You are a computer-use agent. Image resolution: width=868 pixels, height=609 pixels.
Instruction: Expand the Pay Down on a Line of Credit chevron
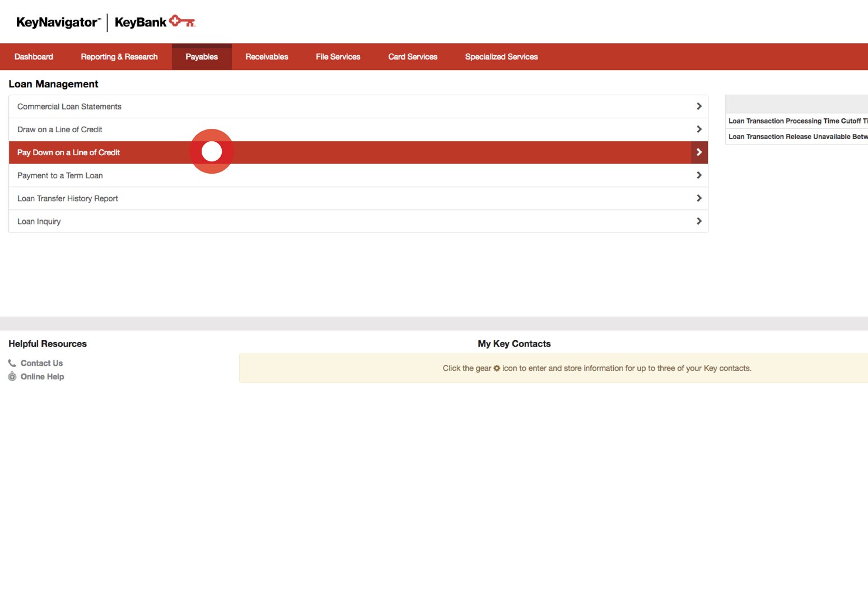pyautogui.click(x=699, y=152)
